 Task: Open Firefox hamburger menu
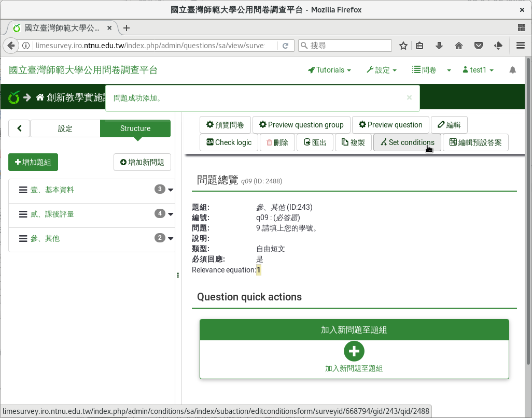pyautogui.click(x=521, y=46)
